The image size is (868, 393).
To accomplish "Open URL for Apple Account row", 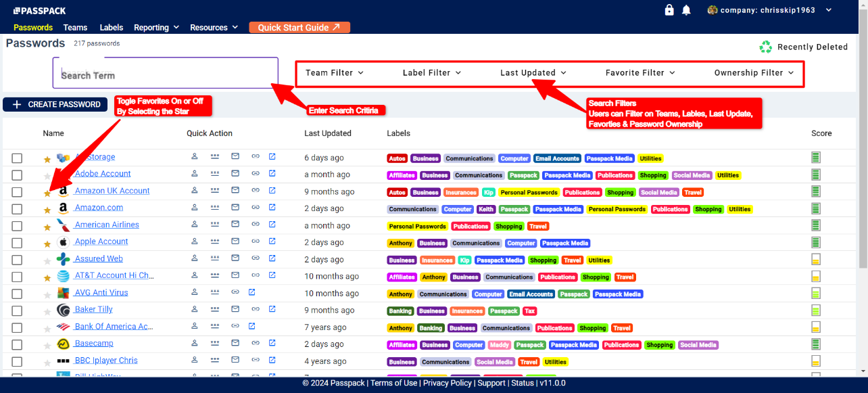I will [272, 241].
